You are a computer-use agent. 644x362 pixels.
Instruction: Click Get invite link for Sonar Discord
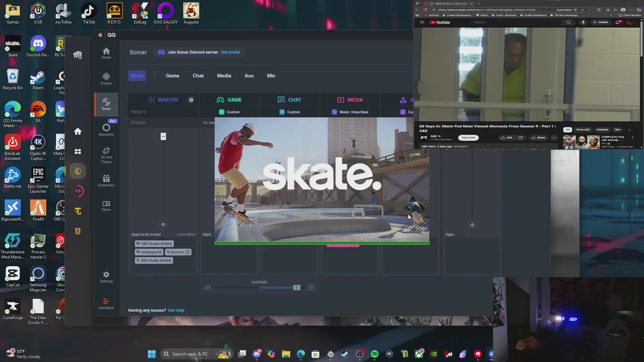230,52
